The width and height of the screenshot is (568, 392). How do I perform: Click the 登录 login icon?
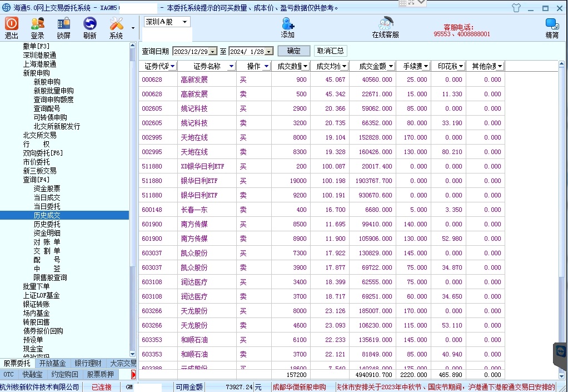(37, 24)
